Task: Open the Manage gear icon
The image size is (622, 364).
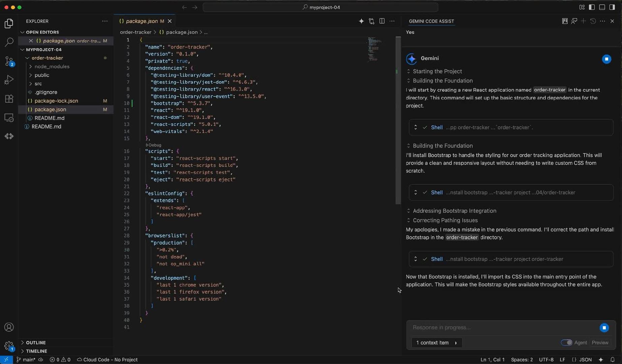Action: (9, 346)
